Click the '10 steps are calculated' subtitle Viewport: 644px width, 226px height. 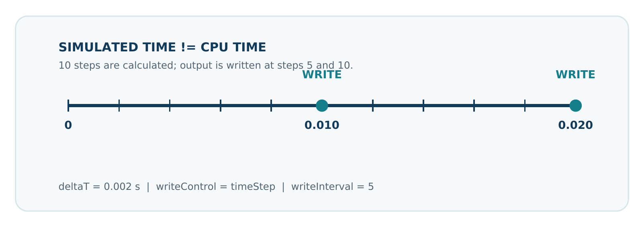point(206,65)
